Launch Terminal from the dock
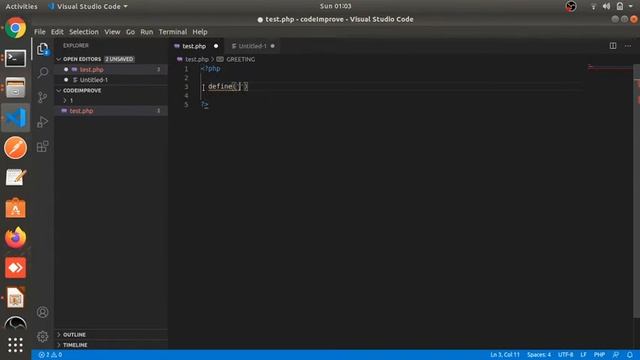This screenshot has width=640, height=360. click(16, 58)
